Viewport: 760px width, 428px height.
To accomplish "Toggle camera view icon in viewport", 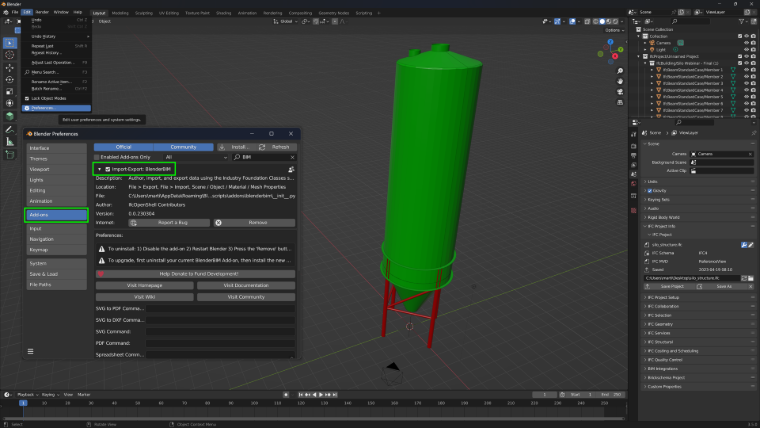I will point(620,92).
